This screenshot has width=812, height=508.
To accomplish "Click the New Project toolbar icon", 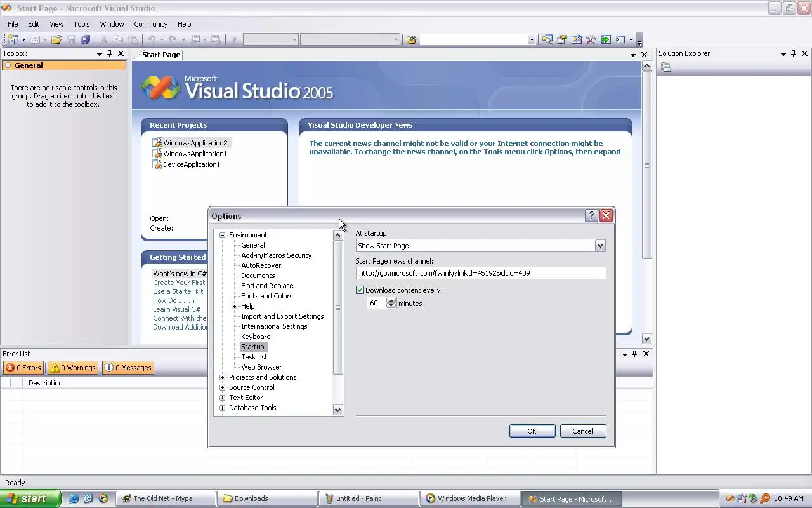I will pos(13,39).
